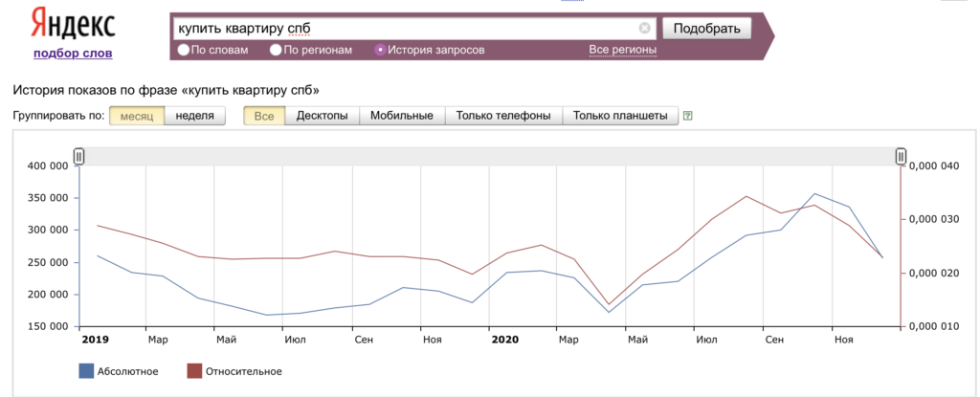Grab the right range slider handle
Screen dimensions: 980x397
tap(901, 156)
